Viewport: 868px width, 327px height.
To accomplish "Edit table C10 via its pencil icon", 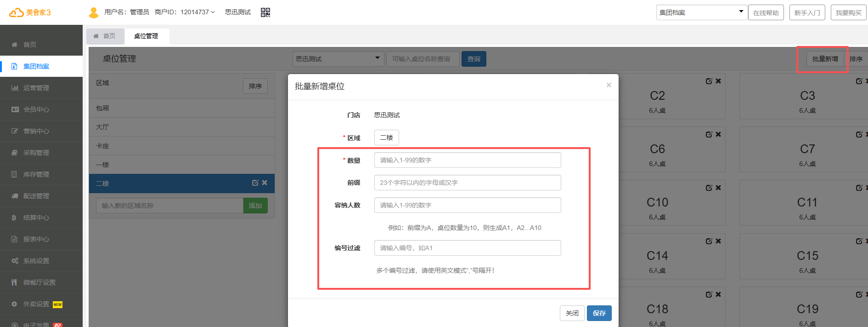I will tap(709, 188).
